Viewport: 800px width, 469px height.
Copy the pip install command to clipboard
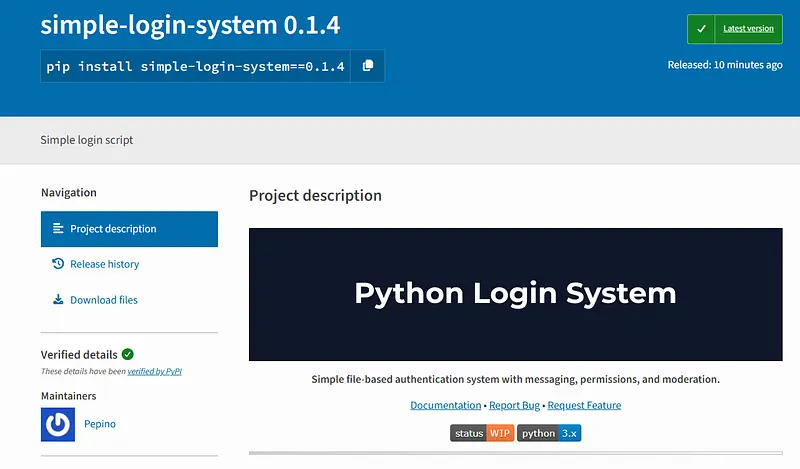(367, 66)
